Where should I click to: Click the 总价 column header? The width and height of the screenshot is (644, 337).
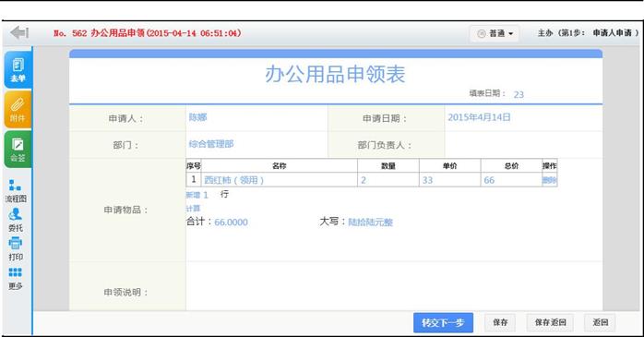[x=511, y=166]
